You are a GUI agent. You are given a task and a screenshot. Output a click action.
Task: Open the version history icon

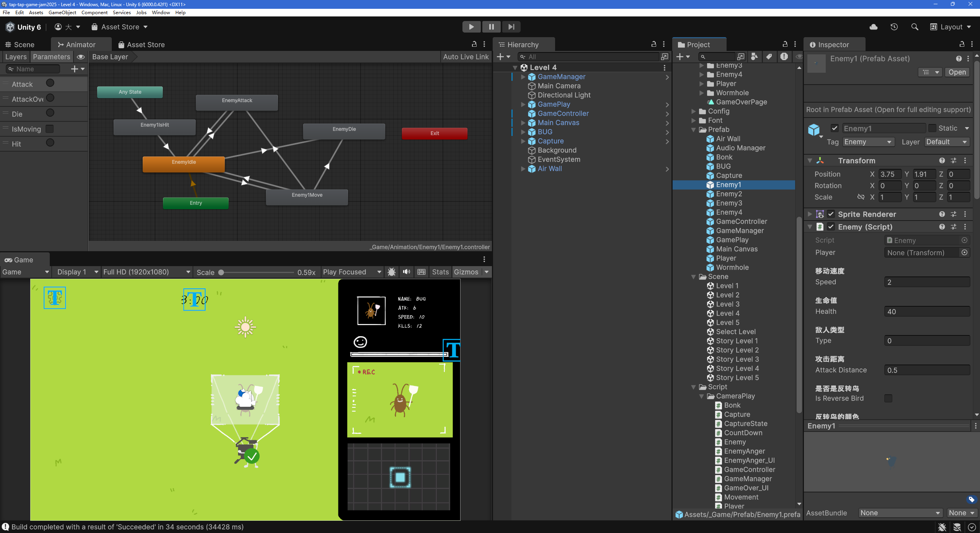pos(894,27)
